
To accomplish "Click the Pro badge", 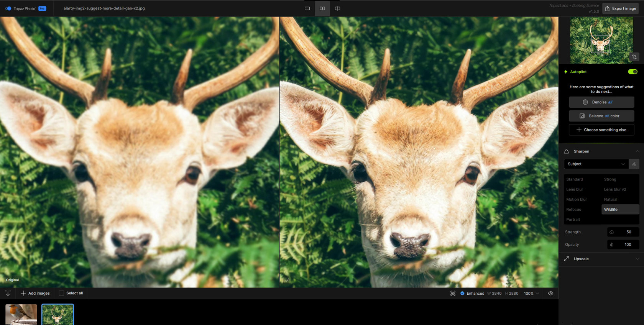I will point(43,8).
